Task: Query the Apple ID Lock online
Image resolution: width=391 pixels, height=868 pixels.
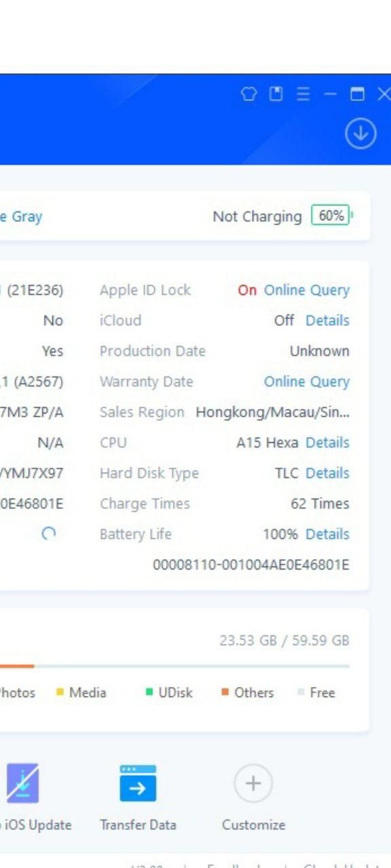Action: point(307,290)
